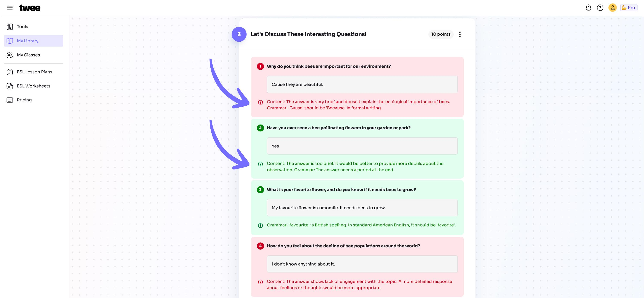Image resolution: width=644 pixels, height=298 pixels.
Task: Open ESL Worksheets page
Action: click(x=33, y=86)
